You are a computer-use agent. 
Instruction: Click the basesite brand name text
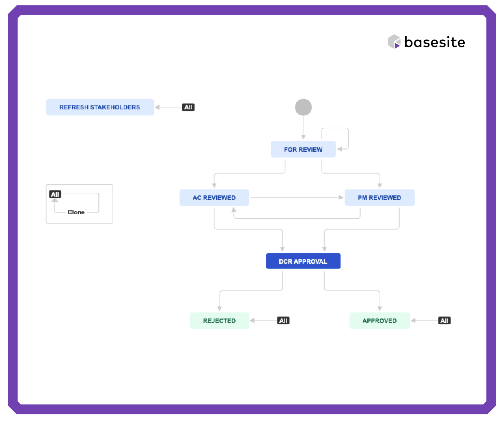click(434, 42)
